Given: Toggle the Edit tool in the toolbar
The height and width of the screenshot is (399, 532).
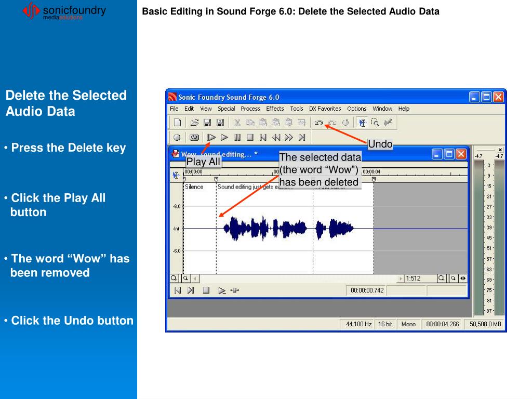Looking at the screenshot, I should pos(363,123).
